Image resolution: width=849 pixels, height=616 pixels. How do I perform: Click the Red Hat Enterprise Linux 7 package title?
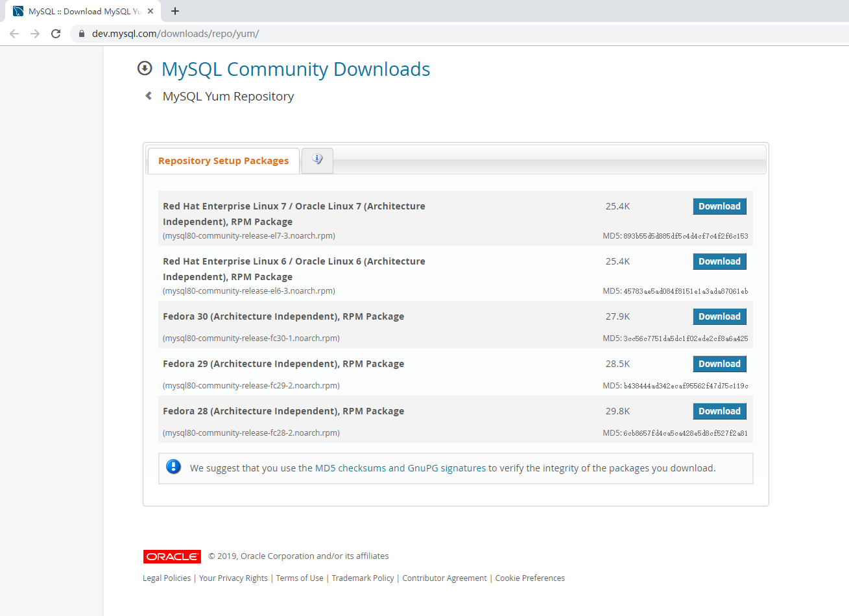[294, 214]
